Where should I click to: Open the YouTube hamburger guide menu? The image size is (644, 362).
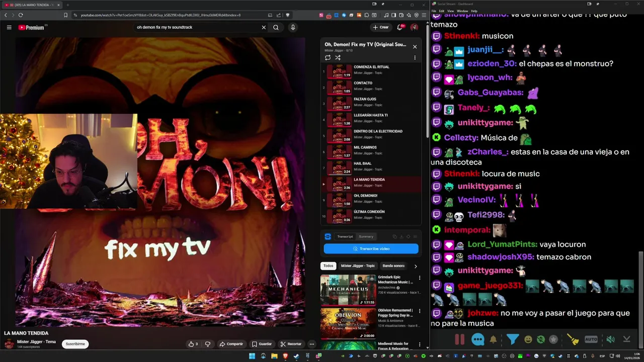coord(9,27)
